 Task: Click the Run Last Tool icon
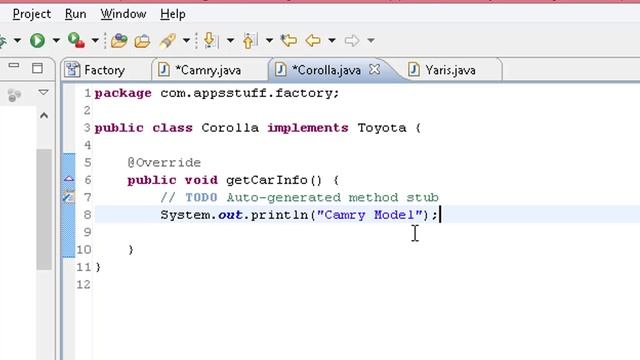coord(76,40)
